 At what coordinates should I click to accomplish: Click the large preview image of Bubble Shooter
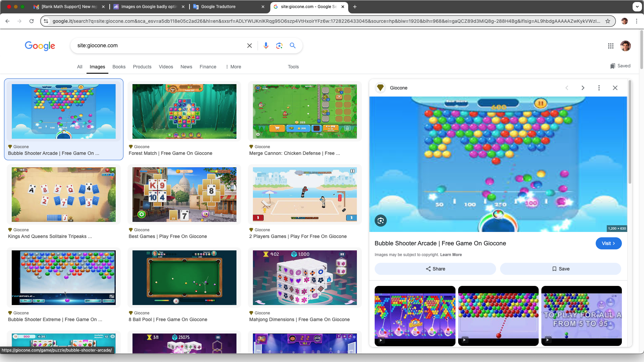point(498,164)
